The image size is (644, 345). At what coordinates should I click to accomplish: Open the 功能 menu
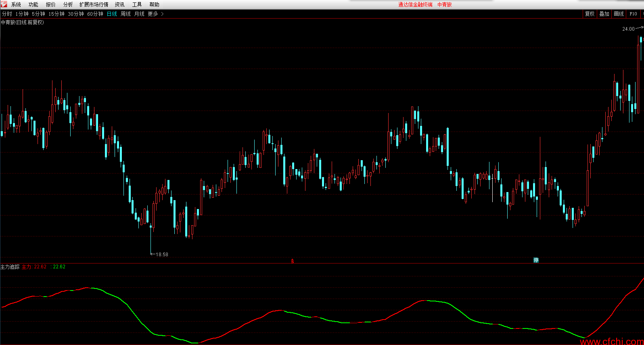pyautogui.click(x=33, y=4)
